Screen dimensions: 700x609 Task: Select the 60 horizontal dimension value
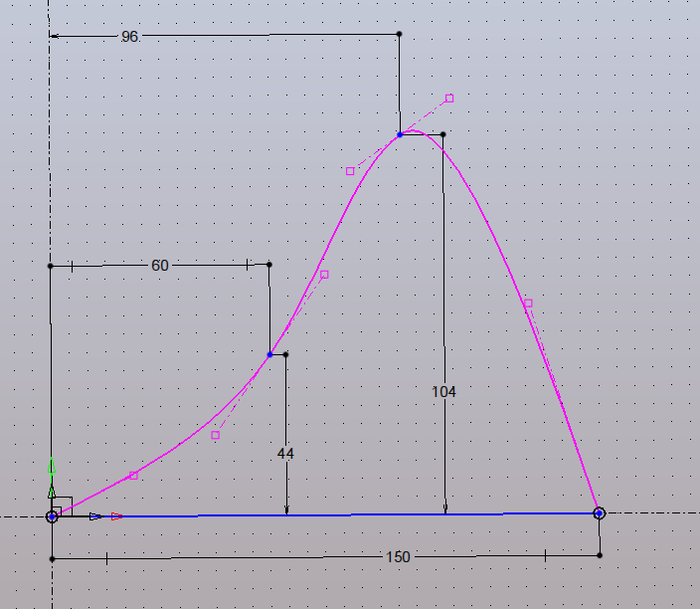(x=160, y=266)
